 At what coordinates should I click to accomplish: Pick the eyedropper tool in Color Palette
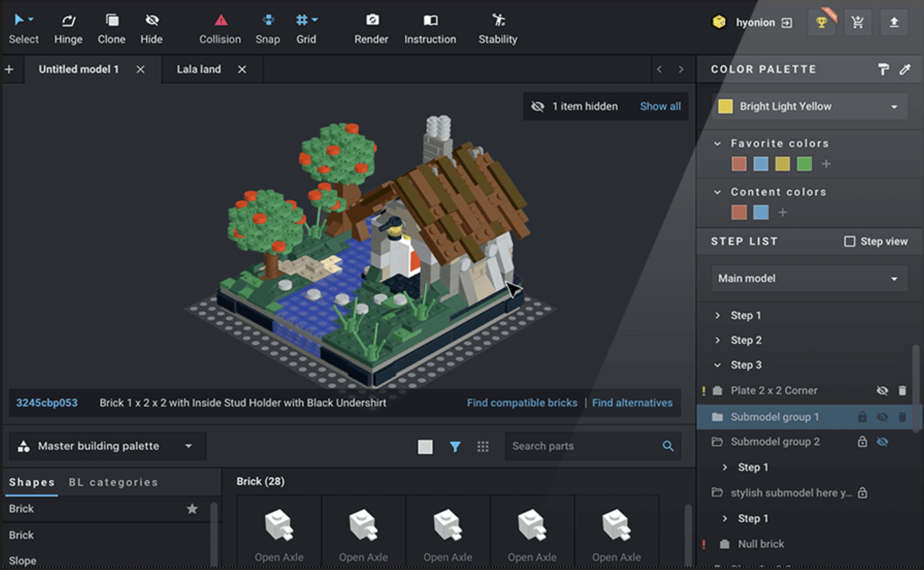(905, 69)
